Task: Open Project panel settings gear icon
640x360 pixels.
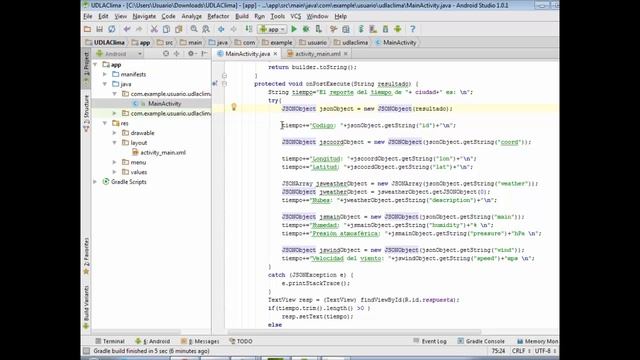Action: pos(191,53)
